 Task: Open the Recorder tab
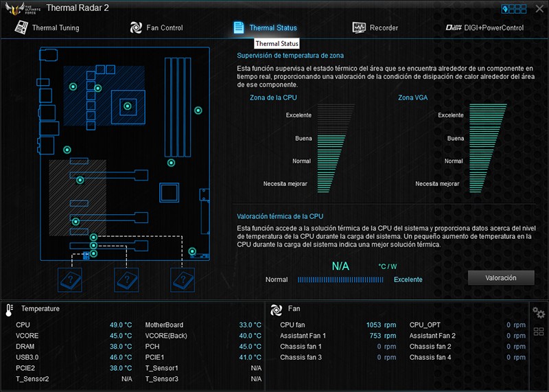pos(375,27)
